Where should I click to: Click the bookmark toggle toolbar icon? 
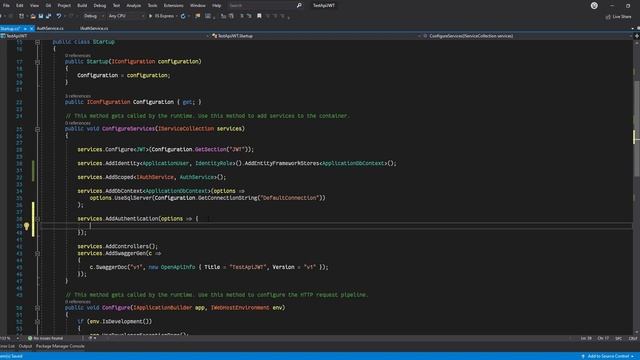point(259,16)
